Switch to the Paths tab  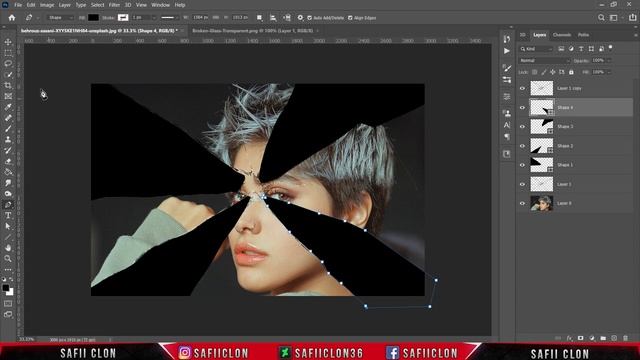[583, 35]
